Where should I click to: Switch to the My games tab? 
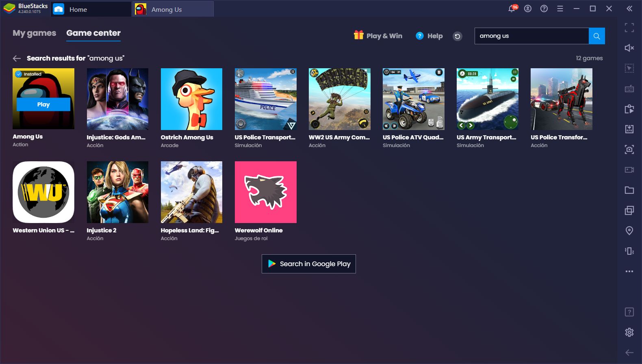[35, 33]
